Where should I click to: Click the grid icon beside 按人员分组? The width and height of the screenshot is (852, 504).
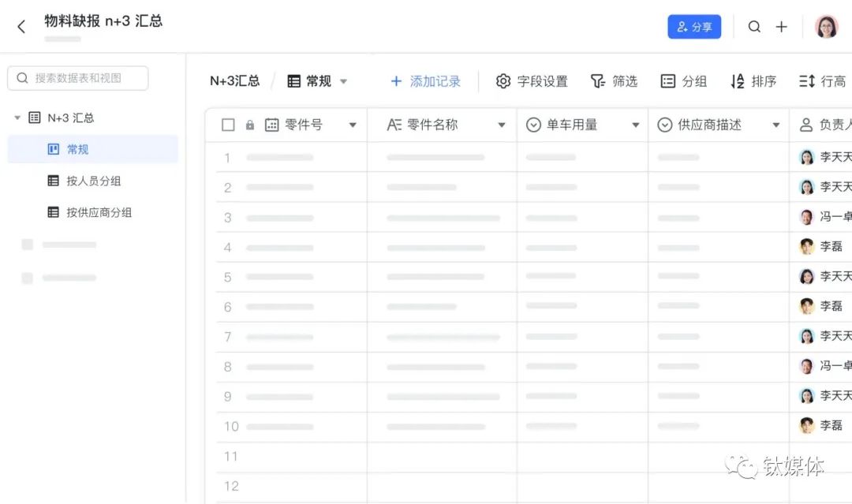click(54, 181)
